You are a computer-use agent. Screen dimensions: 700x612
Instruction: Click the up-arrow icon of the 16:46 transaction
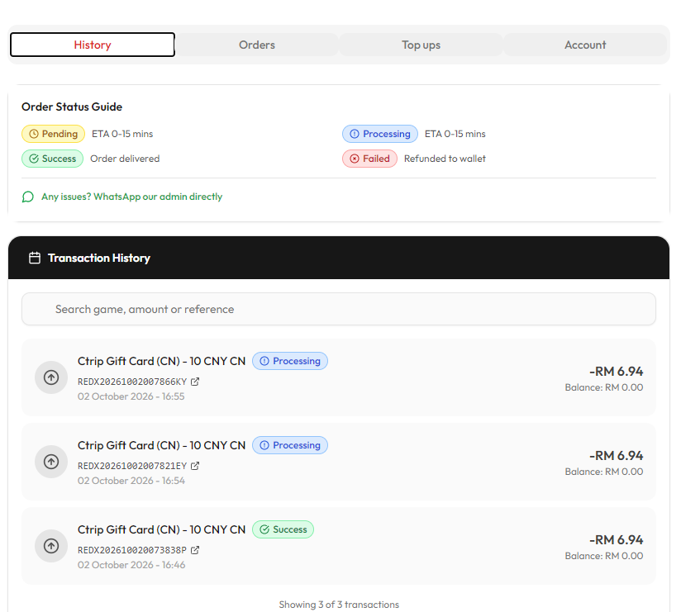coord(51,546)
